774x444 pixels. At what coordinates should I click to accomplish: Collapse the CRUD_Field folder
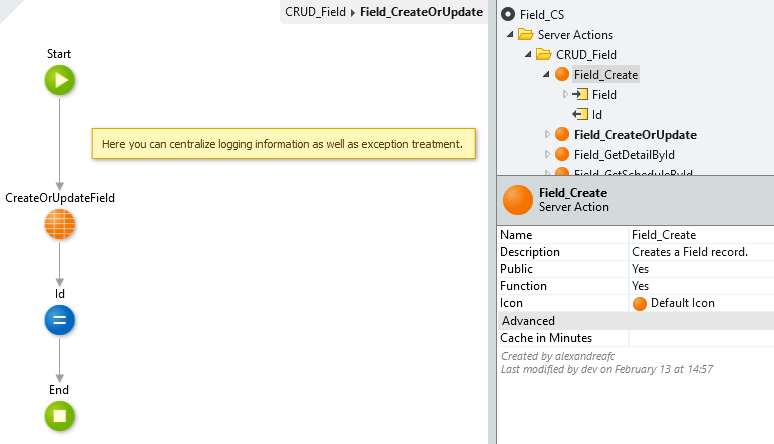tap(529, 54)
